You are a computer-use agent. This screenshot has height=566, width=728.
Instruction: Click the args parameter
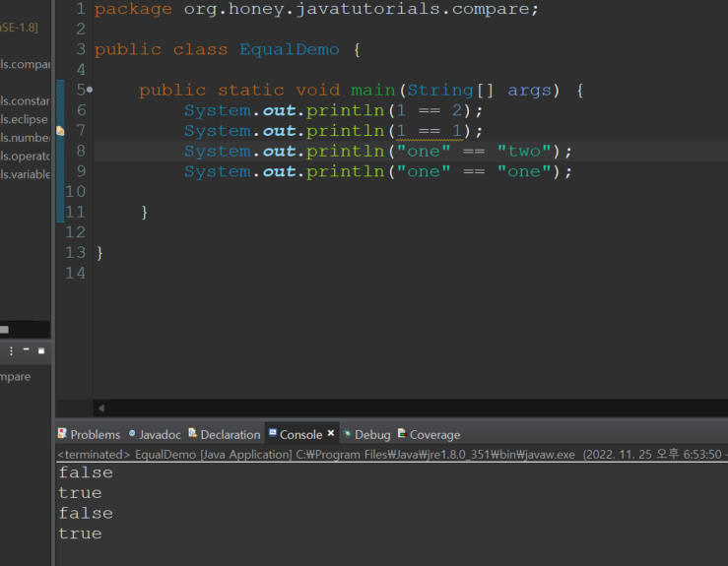pos(529,90)
